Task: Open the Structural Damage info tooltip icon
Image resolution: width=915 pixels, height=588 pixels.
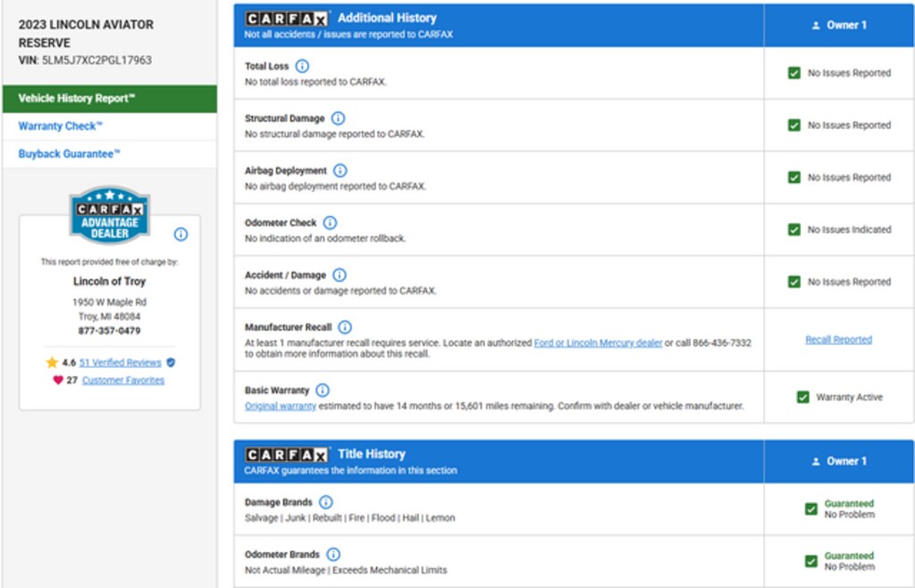Action: click(338, 118)
